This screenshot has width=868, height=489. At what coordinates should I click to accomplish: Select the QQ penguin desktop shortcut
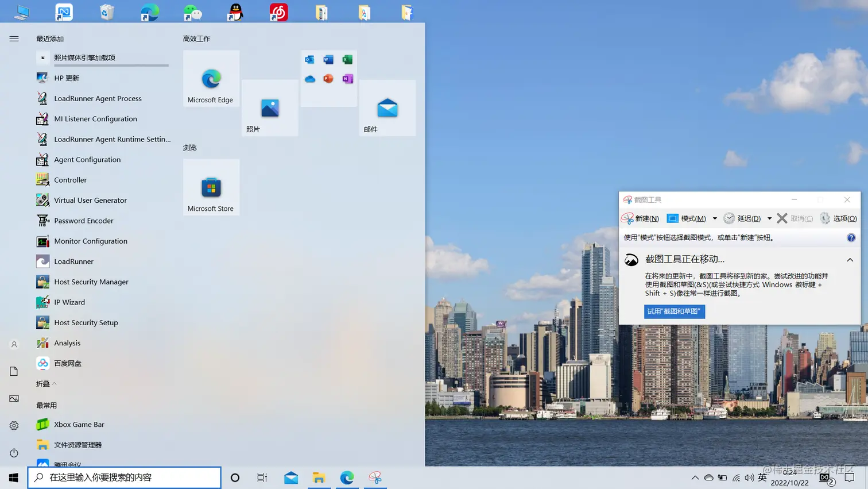click(235, 12)
